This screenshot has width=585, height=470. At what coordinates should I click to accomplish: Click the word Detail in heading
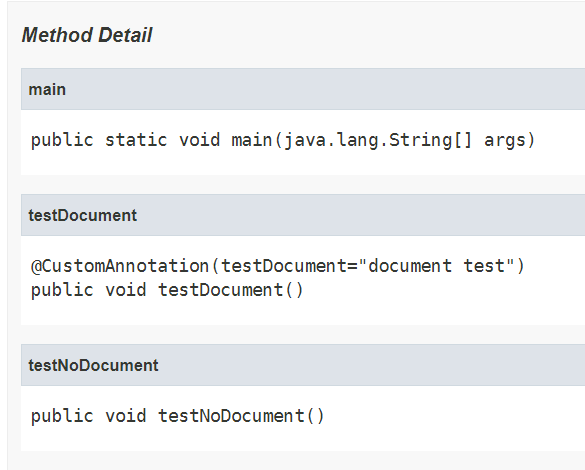coord(125,35)
